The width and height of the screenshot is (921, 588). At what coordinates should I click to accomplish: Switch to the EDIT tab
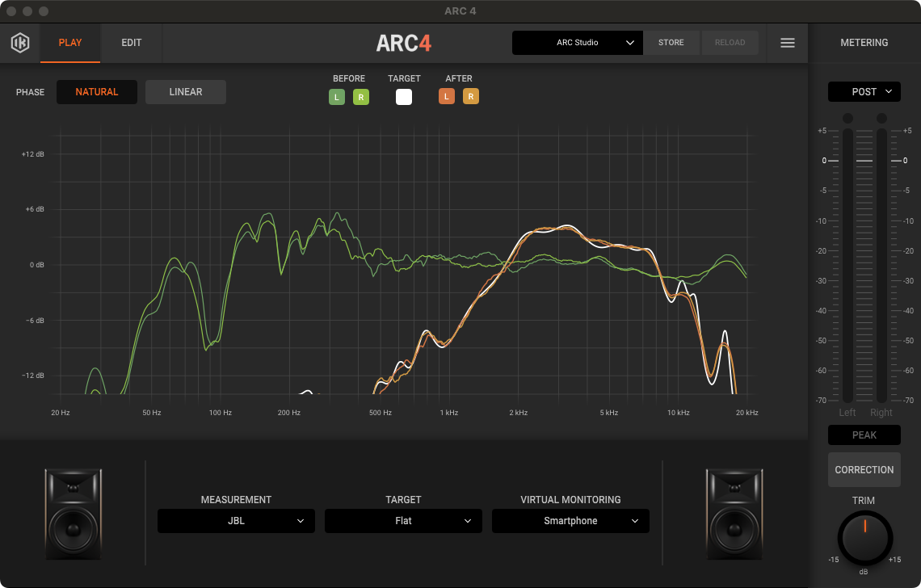[x=132, y=43]
